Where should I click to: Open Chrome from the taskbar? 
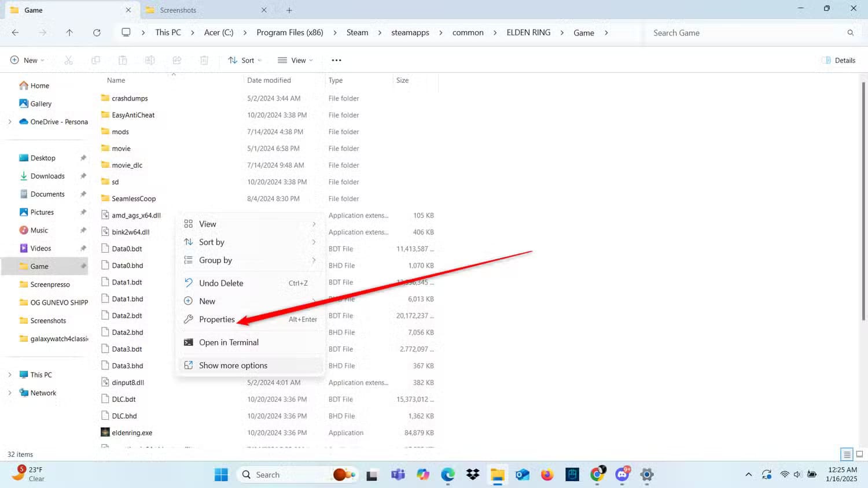pos(597,475)
